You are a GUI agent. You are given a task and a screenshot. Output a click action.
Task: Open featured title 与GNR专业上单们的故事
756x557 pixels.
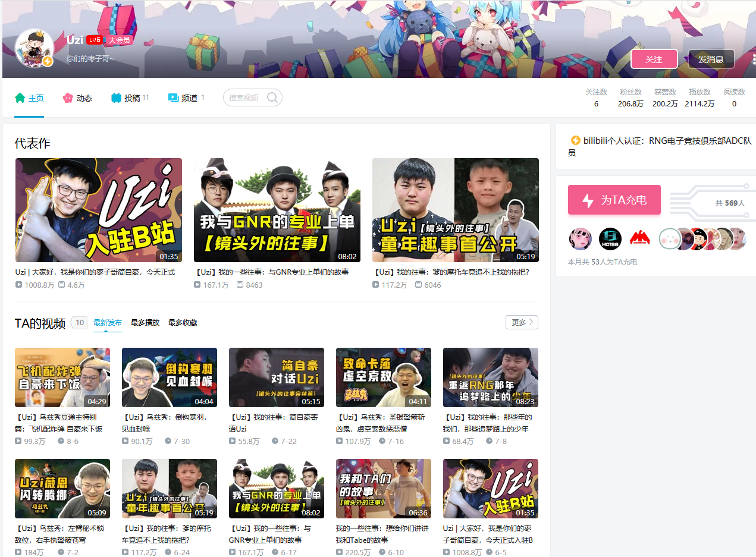[271, 272]
